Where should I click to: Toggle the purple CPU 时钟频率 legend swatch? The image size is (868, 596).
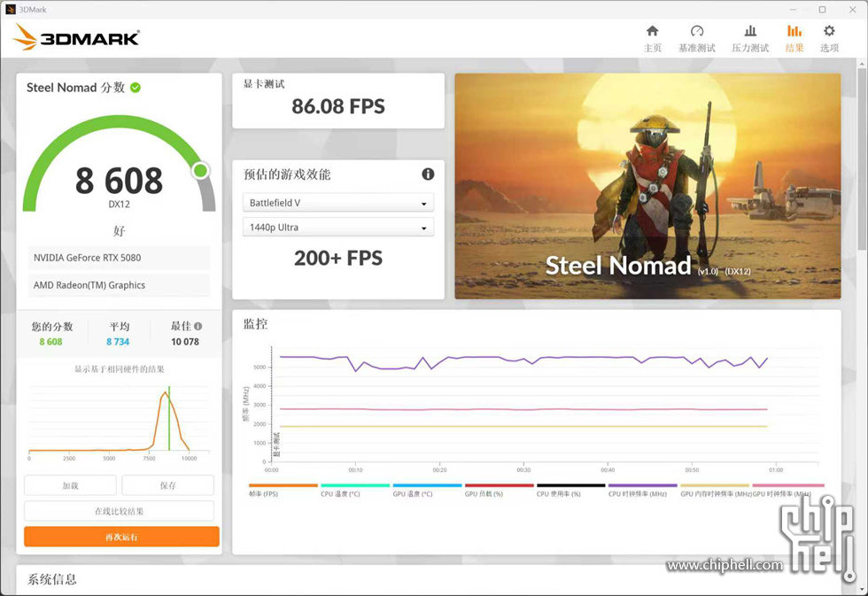[x=643, y=485]
